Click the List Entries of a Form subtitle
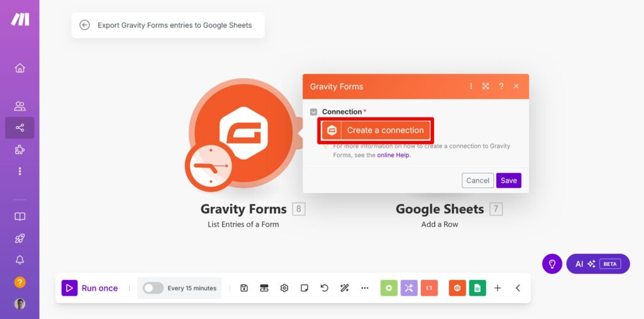The width and height of the screenshot is (644, 319). pos(243,225)
